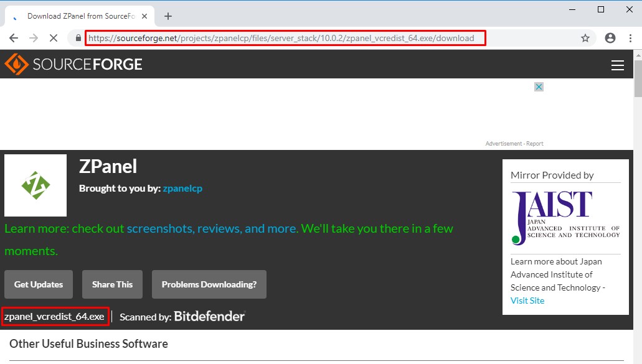Image resolution: width=642 pixels, height=364 pixels.
Task: Minimize the Chrome window
Action: pos(572,9)
